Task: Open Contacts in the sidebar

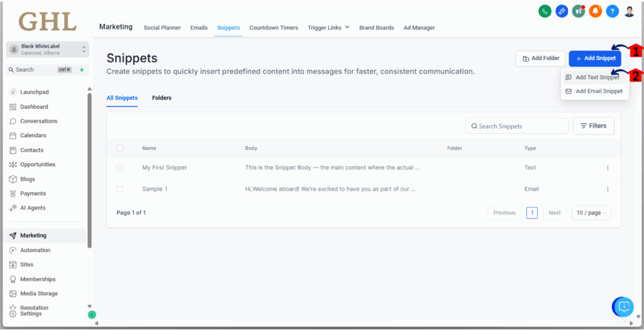Action: (x=31, y=150)
